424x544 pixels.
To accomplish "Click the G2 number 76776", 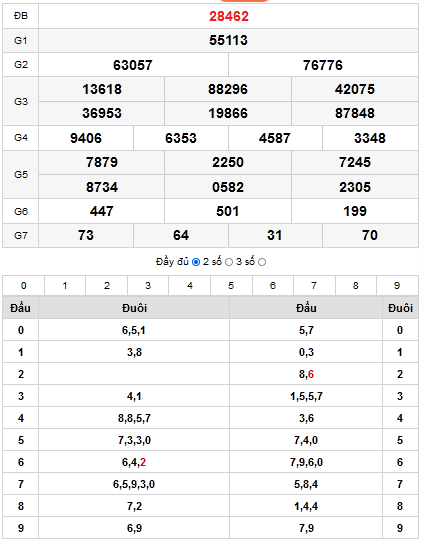I will click(323, 65).
